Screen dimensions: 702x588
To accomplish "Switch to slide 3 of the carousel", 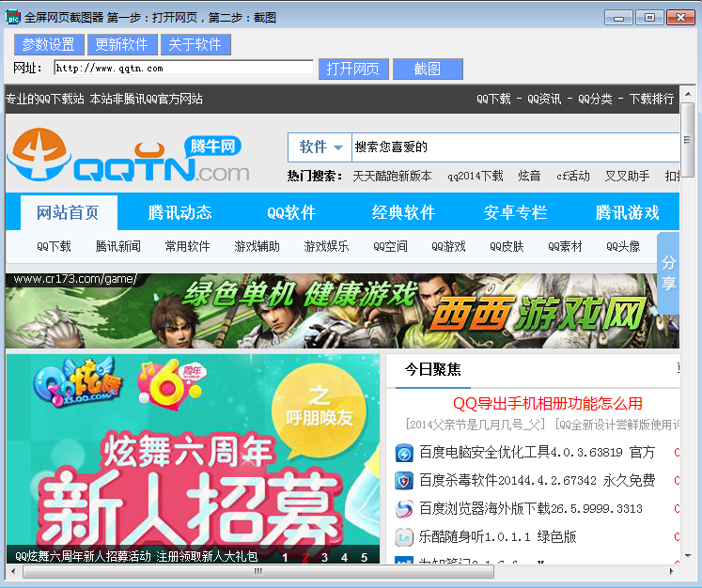I will (x=324, y=558).
